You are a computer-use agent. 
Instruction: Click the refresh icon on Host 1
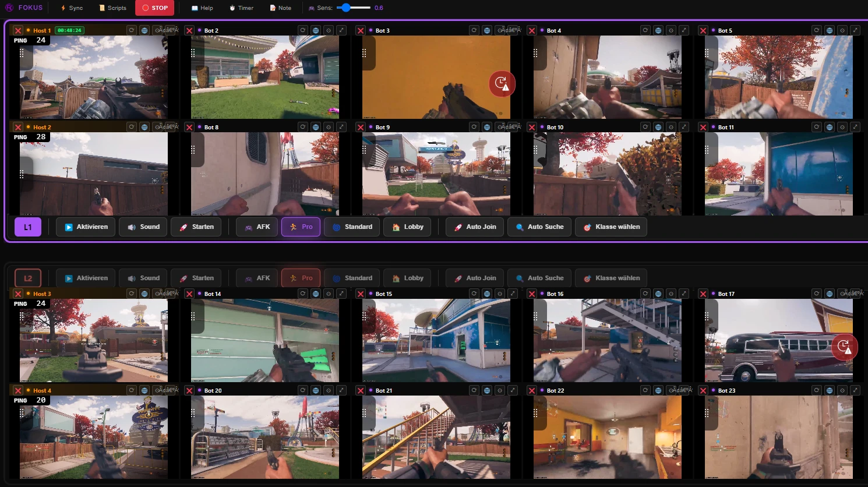pyautogui.click(x=132, y=30)
